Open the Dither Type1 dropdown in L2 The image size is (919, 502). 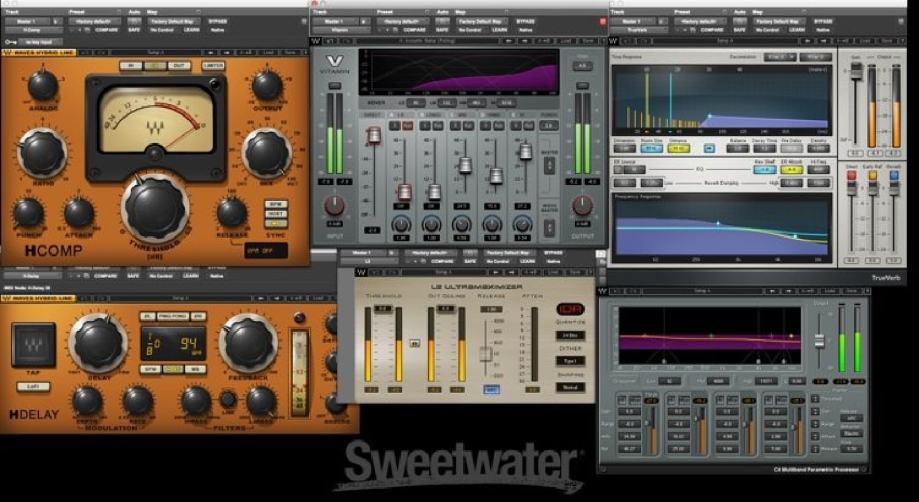(x=570, y=361)
